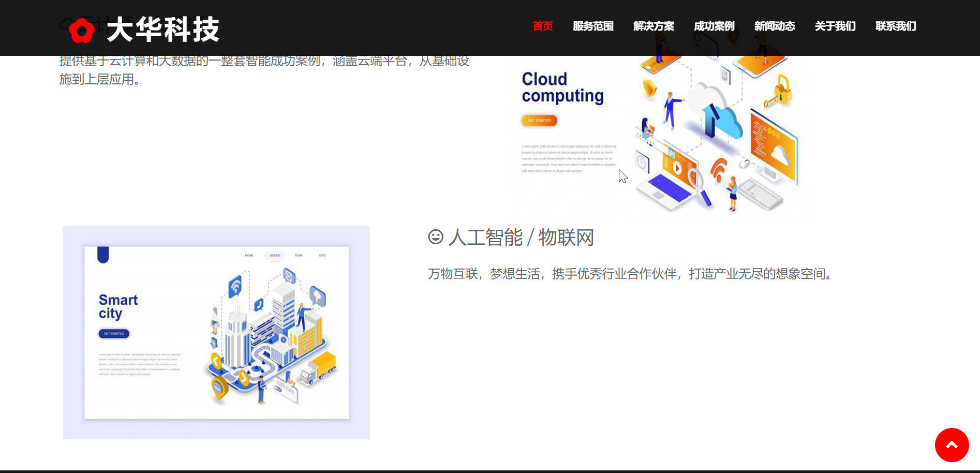980x473 pixels.
Task: Select 成功案例 in the navigation bar
Action: (x=714, y=26)
